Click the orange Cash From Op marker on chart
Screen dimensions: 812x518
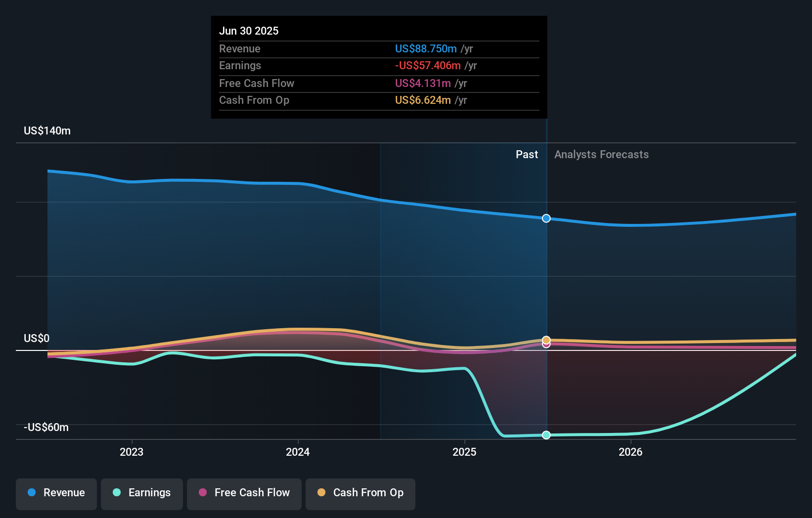click(546, 340)
